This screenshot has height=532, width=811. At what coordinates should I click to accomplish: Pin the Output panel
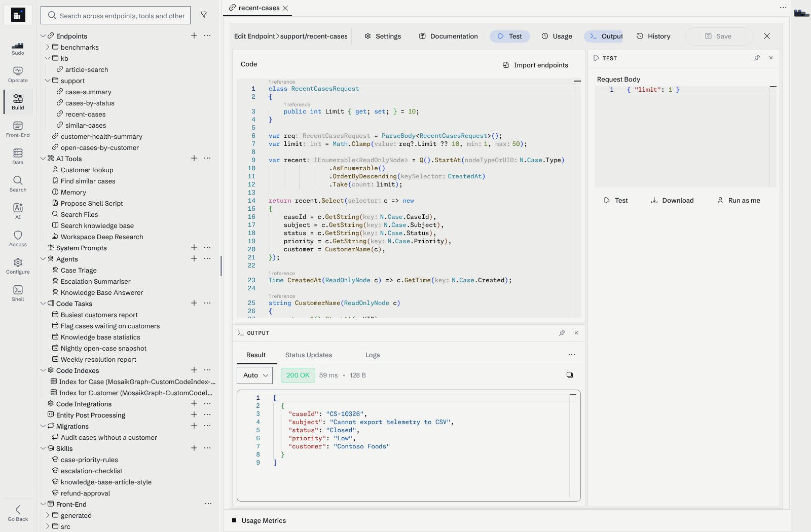click(x=562, y=333)
